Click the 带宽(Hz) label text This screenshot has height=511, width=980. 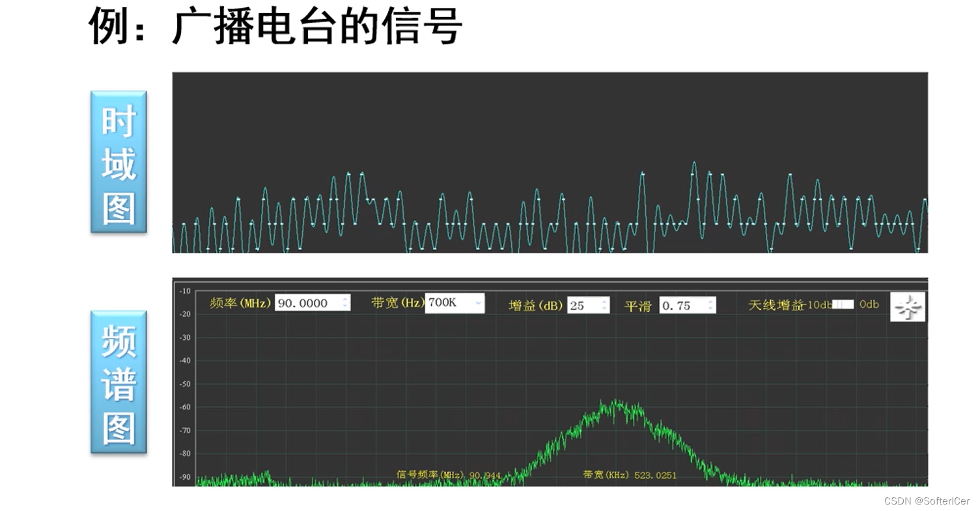[397, 303]
